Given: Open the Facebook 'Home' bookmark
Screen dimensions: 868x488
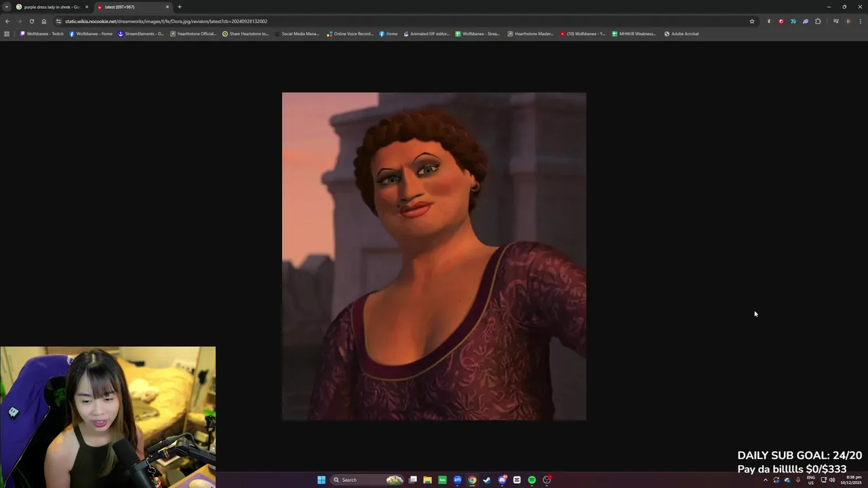Looking at the screenshot, I should 389,34.
